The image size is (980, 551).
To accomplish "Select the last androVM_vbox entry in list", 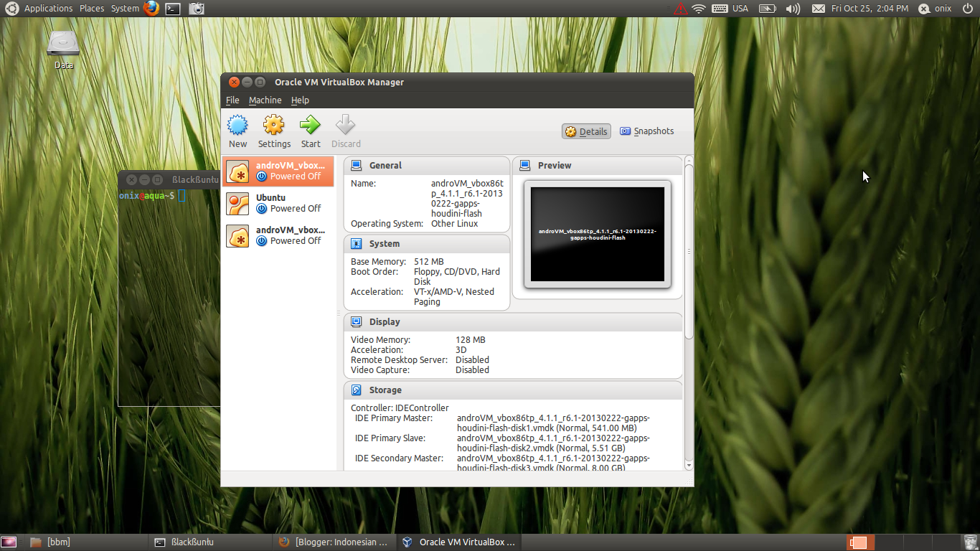I will point(278,235).
